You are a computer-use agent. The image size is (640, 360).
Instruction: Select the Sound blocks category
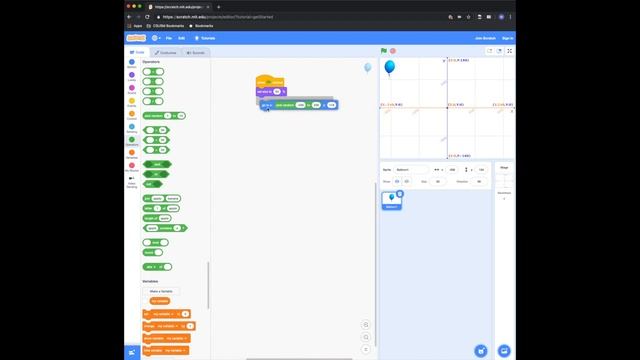click(132, 89)
